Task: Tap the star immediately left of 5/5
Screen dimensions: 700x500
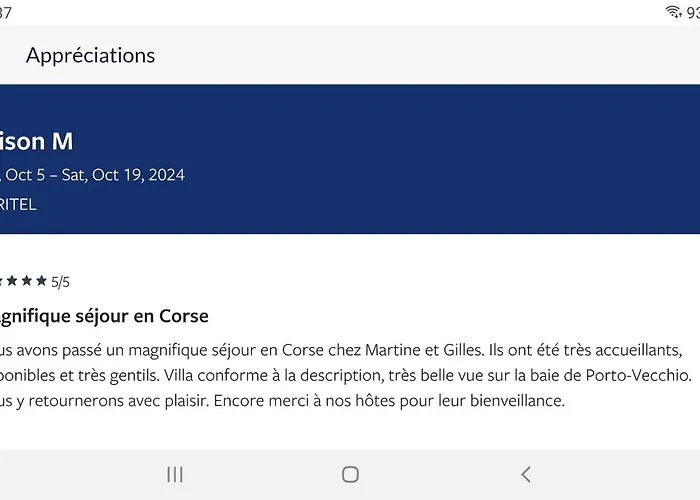Action: click(43, 281)
